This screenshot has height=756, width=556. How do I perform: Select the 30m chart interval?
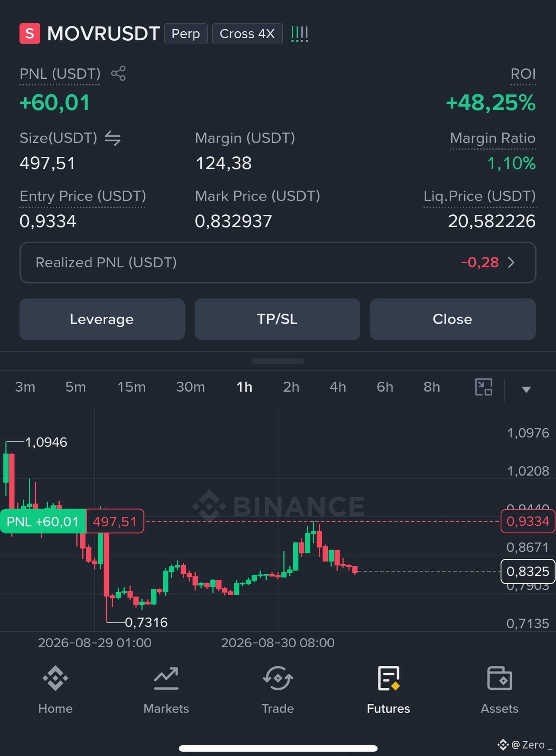pyautogui.click(x=191, y=386)
